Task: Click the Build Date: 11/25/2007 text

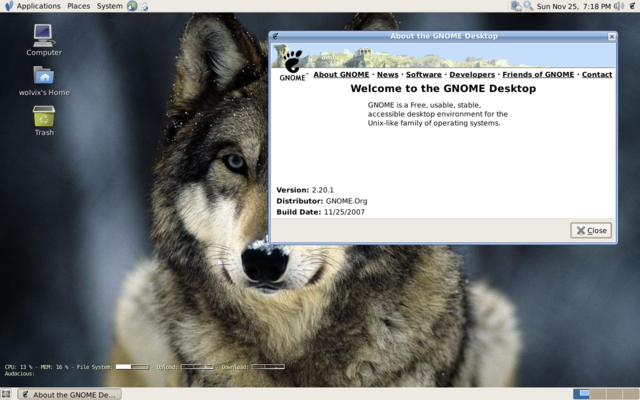Action: tap(320, 212)
